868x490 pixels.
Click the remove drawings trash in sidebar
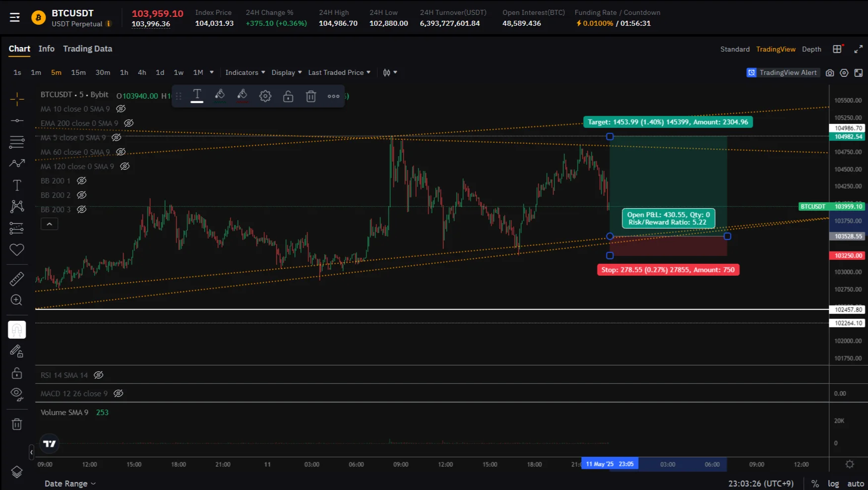click(17, 424)
